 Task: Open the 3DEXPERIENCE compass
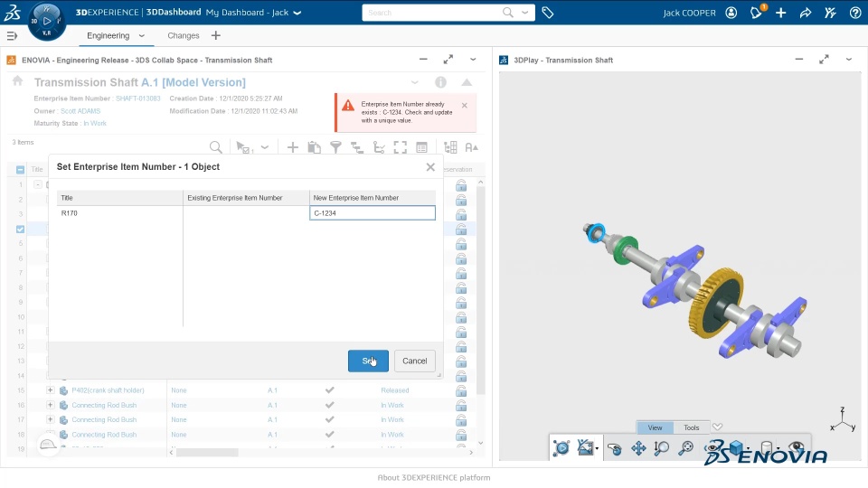[46, 21]
